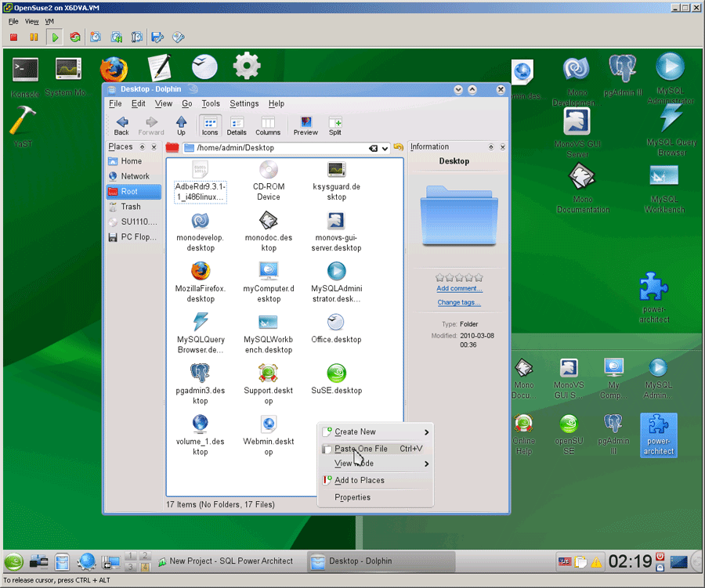Screen dimensions: 705x588
Task: Open the Settings menu in Dolphin
Action: pos(244,103)
